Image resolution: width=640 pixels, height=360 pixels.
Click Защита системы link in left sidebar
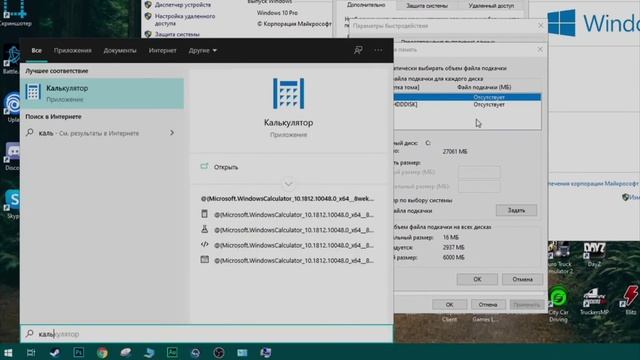177,34
